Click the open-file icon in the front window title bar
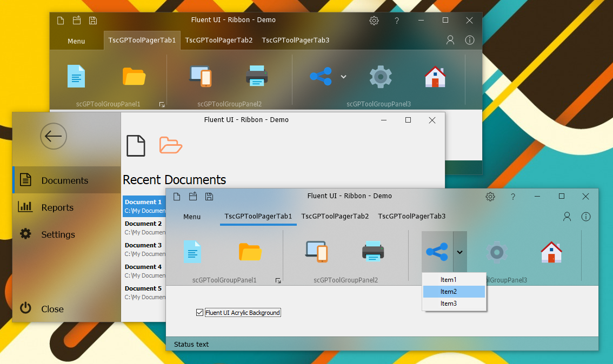This screenshot has height=364, width=613. click(x=193, y=197)
